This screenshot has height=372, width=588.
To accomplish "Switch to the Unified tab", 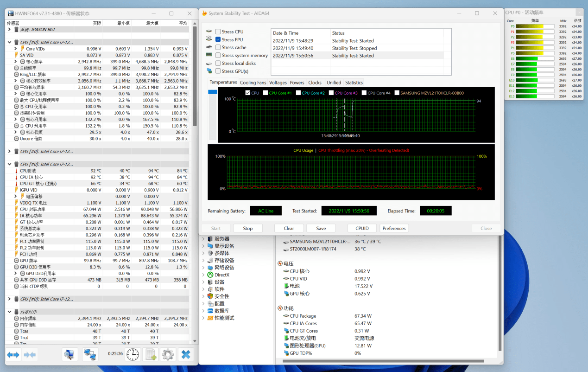I will [334, 83].
